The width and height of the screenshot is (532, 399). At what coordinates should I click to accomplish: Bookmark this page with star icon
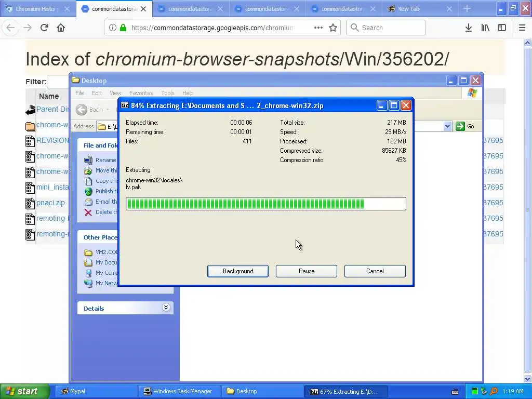(x=333, y=28)
